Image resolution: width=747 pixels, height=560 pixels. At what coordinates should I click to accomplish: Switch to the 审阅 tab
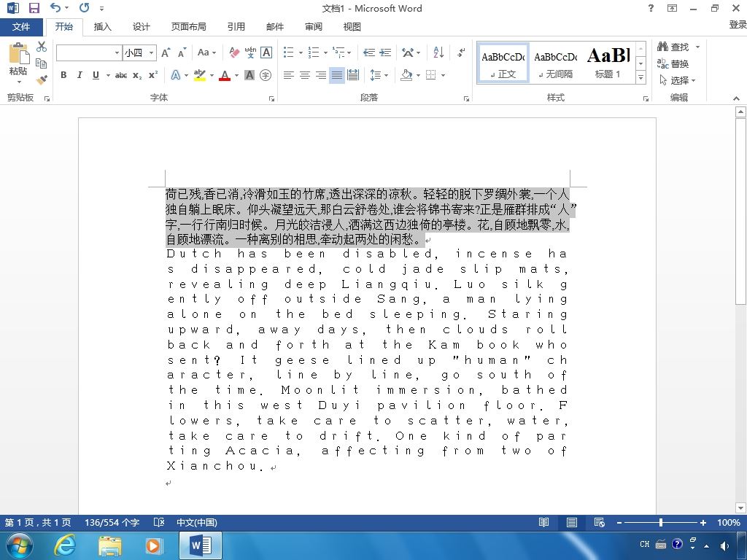314,27
